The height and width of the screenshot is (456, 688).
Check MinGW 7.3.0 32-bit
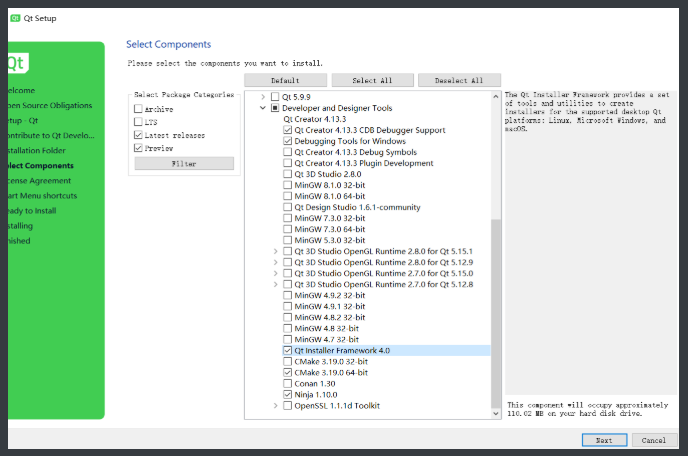287,218
